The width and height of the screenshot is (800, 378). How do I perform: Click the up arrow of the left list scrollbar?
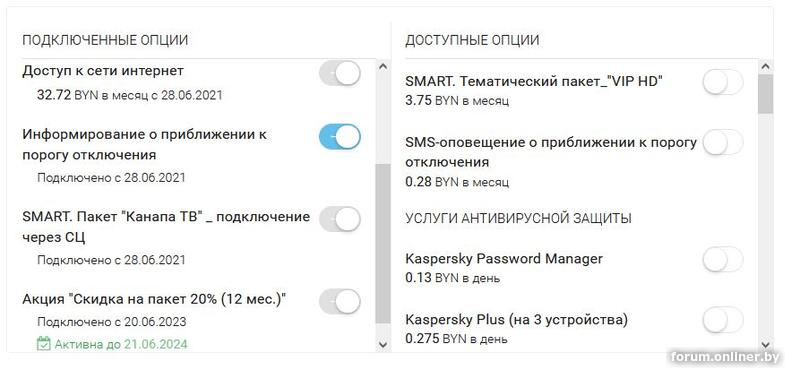[x=383, y=66]
